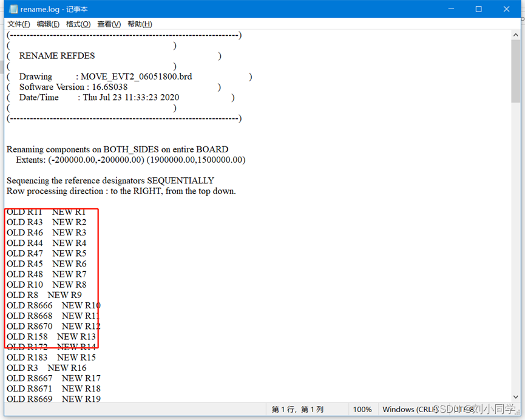Open the 文件(F) menu

(18, 24)
